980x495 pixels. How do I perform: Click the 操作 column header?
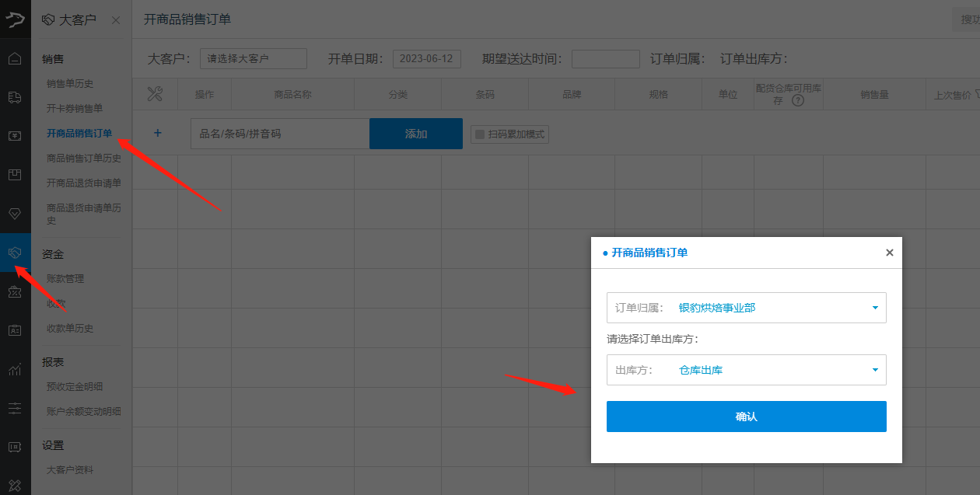[205, 94]
